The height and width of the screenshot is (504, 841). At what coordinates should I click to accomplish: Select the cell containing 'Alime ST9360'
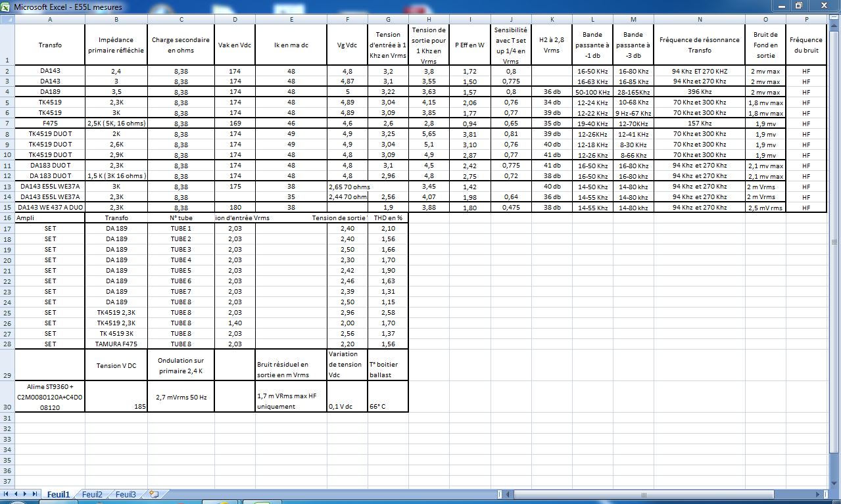pos(50,396)
